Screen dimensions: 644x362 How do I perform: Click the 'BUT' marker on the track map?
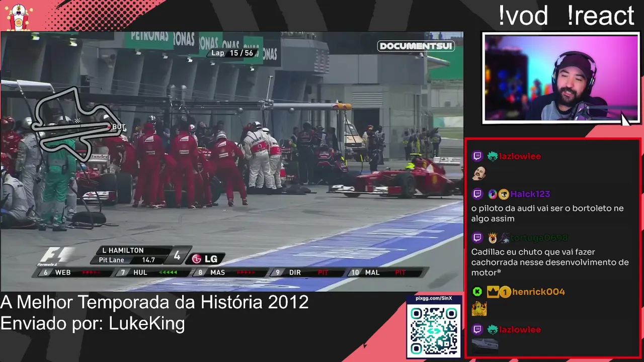[118, 127]
